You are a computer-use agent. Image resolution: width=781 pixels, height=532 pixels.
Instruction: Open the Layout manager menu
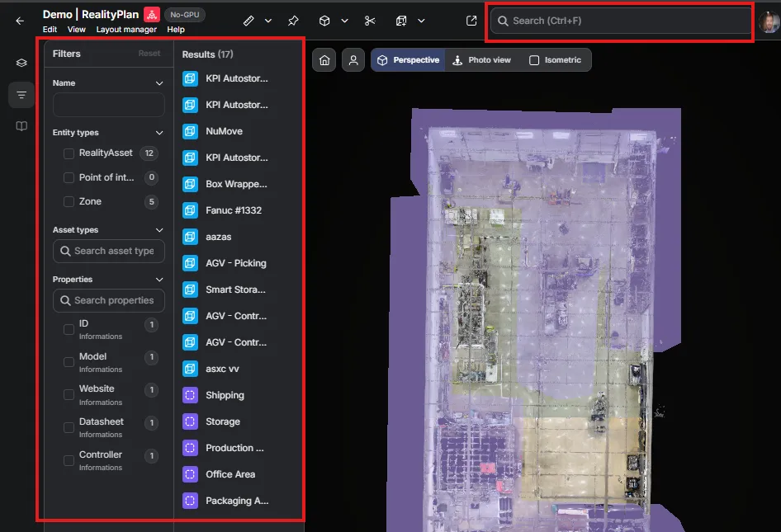coord(126,30)
